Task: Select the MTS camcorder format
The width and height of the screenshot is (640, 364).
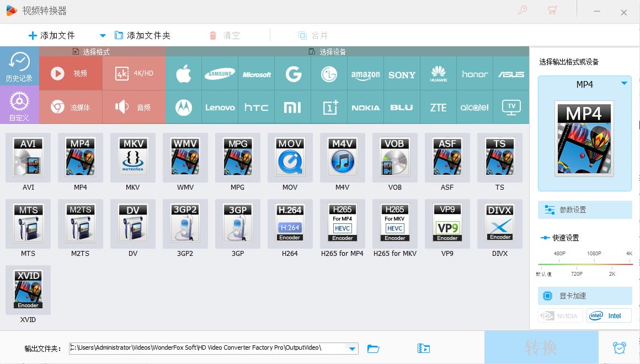Action: (28, 223)
